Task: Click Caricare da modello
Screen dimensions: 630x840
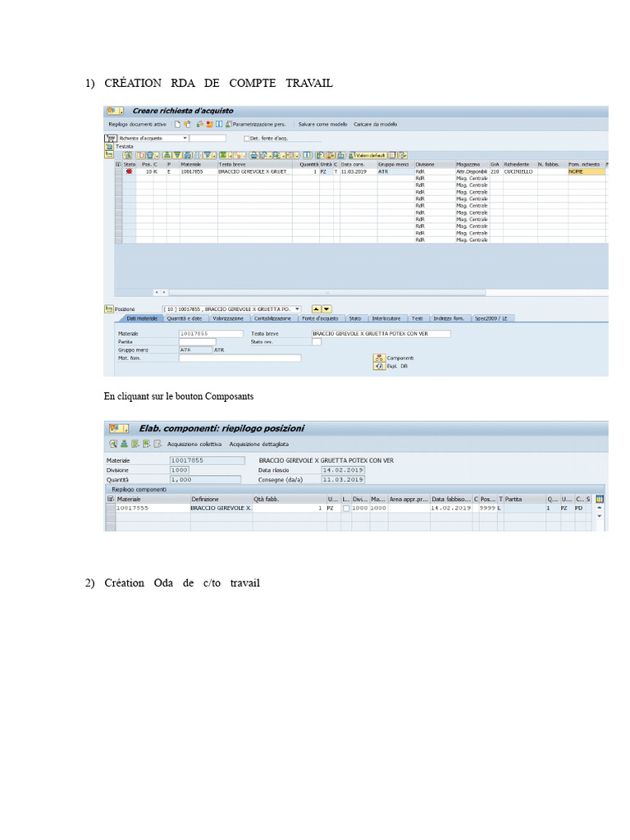Action: click(375, 125)
